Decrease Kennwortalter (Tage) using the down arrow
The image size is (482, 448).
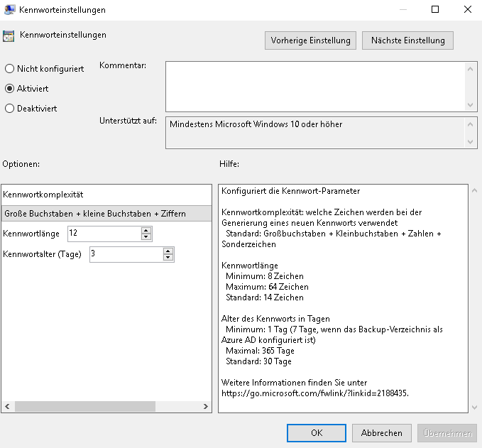(168, 258)
